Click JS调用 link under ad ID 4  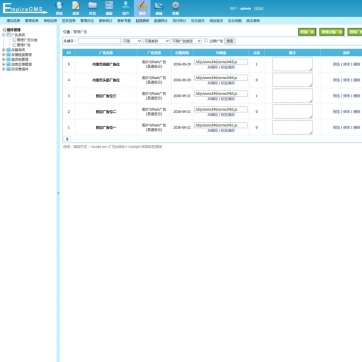pos(212,83)
